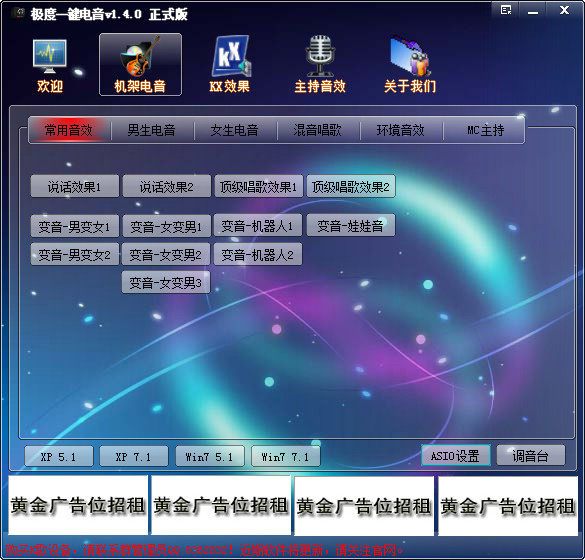Select 变音-女变男2 voice changer
Image resolution: width=585 pixels, height=560 pixels.
[x=166, y=254]
